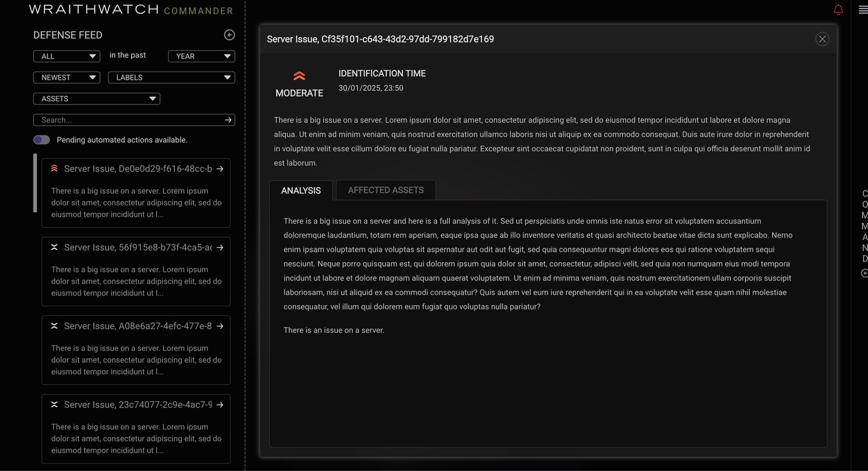This screenshot has width=868, height=471.
Task: Switch to the Affected Assets tab
Action: pyautogui.click(x=385, y=190)
